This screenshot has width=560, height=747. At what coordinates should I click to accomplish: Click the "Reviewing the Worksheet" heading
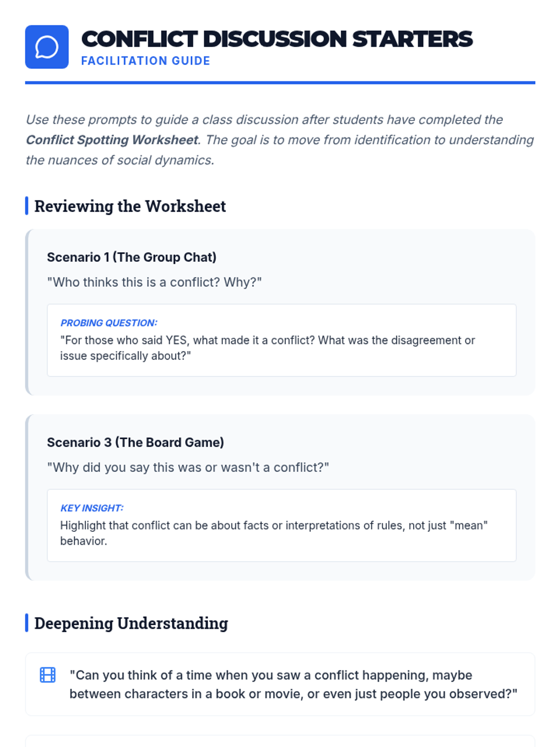(130, 206)
